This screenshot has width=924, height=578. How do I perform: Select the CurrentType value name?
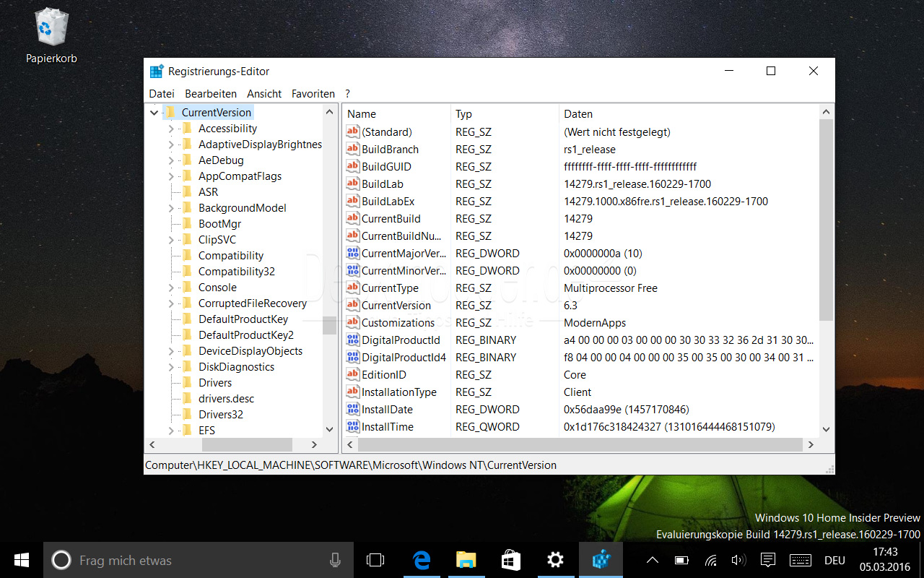pyautogui.click(x=390, y=288)
